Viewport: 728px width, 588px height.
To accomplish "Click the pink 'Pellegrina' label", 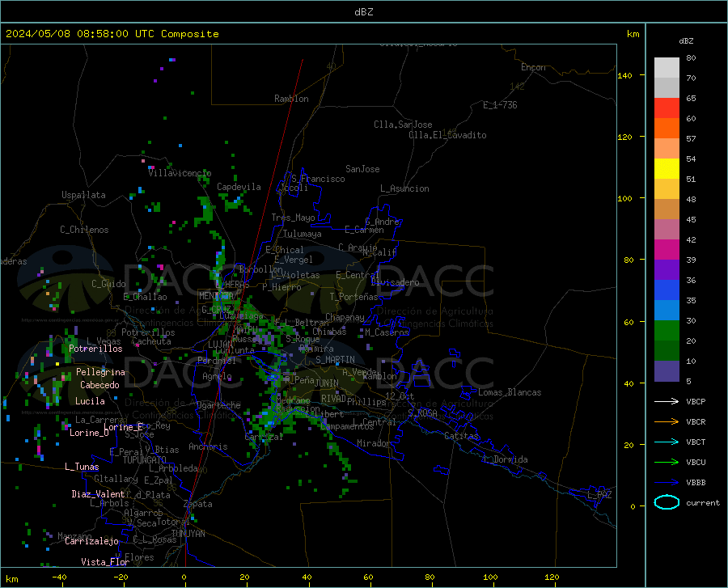I will pyautogui.click(x=101, y=372).
